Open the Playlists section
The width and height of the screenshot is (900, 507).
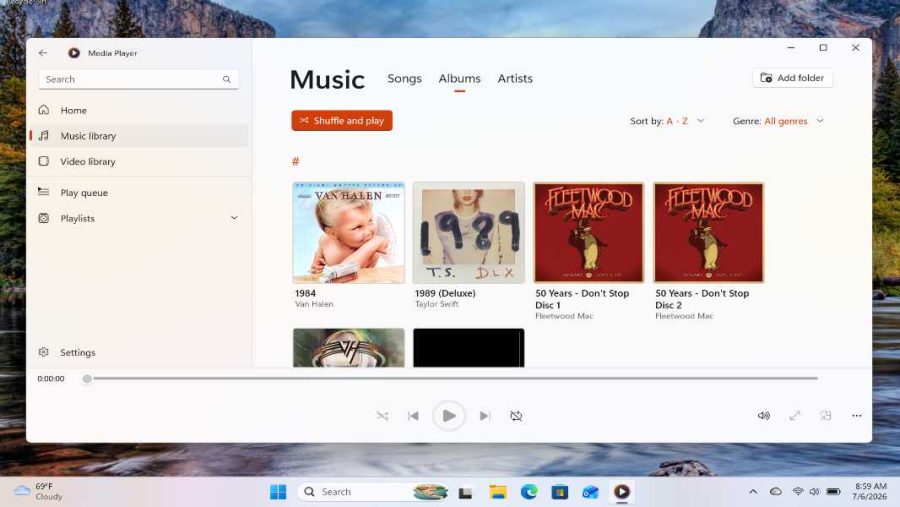[139, 218]
